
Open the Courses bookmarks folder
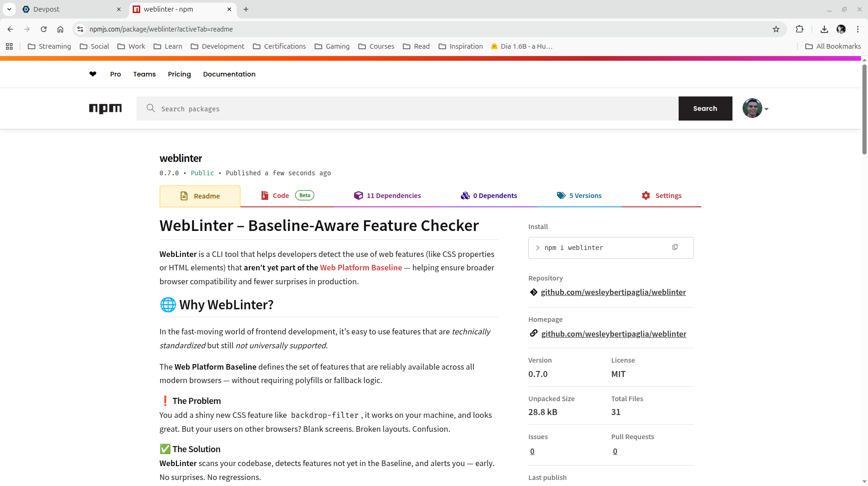tap(376, 46)
